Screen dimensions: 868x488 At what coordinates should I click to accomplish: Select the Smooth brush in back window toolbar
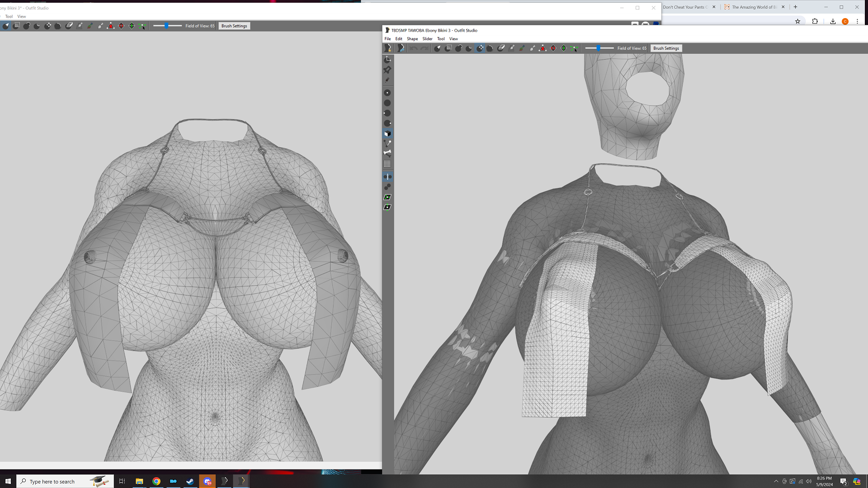pos(58,26)
